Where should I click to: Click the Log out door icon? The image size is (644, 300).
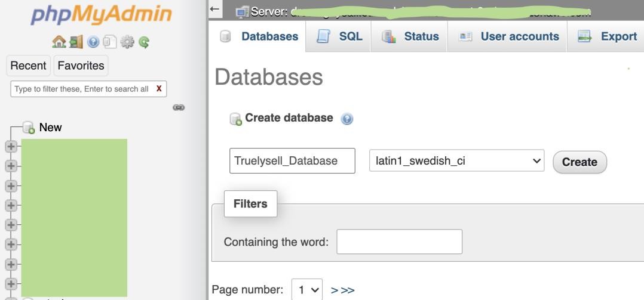[x=75, y=42]
